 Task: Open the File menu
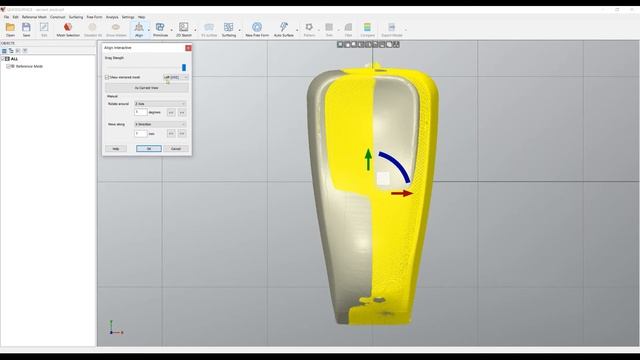click(x=6, y=17)
